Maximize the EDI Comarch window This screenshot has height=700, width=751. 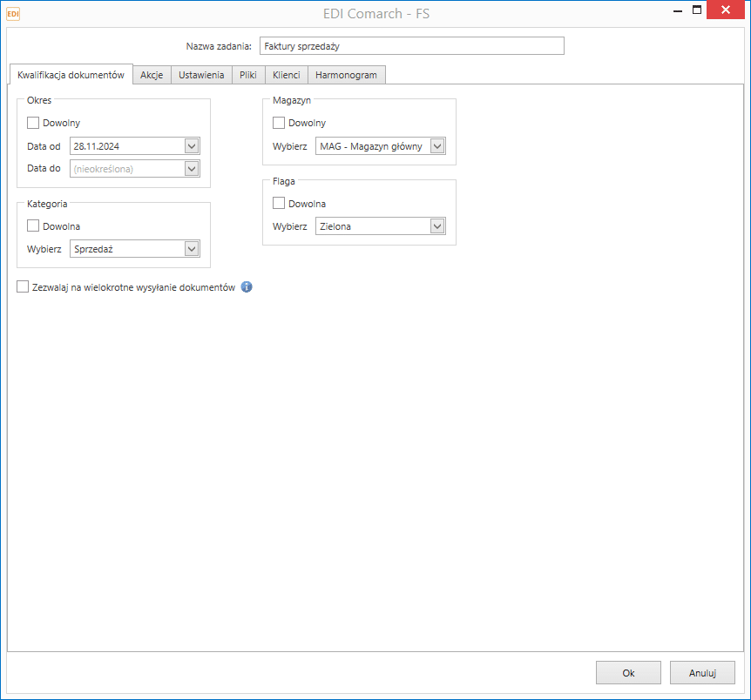pyautogui.click(x=697, y=10)
